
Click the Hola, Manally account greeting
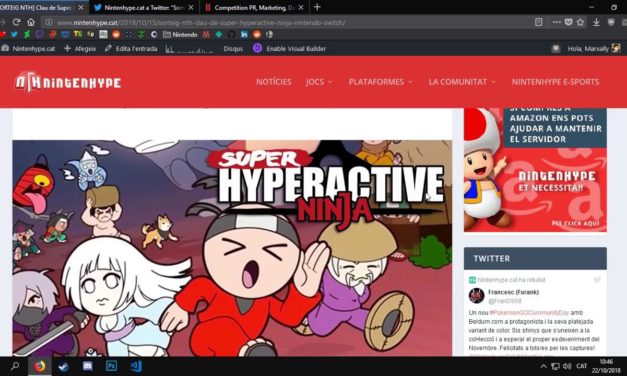tap(588, 48)
